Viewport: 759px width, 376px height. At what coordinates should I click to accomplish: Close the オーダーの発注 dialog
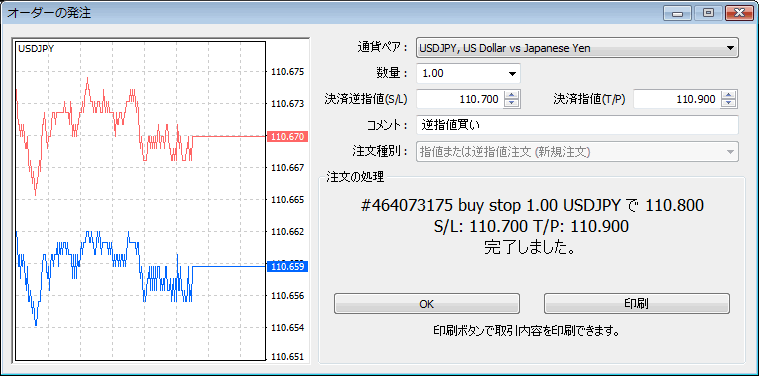coord(739,13)
